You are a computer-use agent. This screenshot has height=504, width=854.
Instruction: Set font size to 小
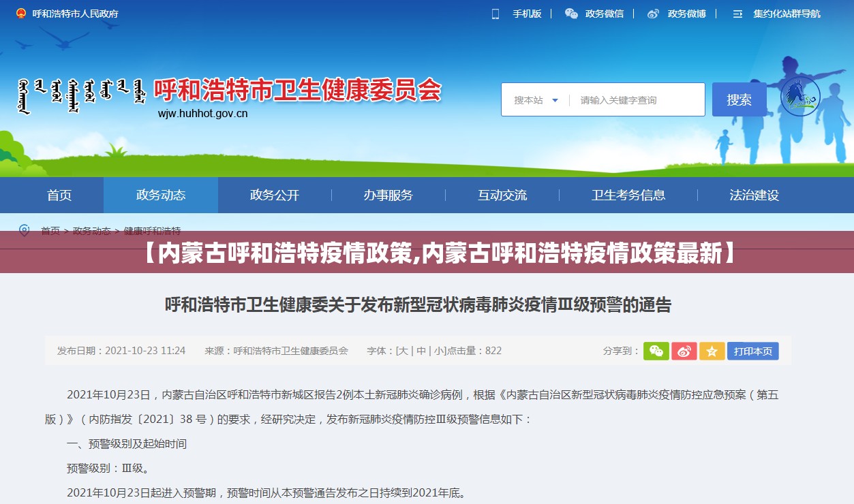pyautogui.click(x=440, y=351)
